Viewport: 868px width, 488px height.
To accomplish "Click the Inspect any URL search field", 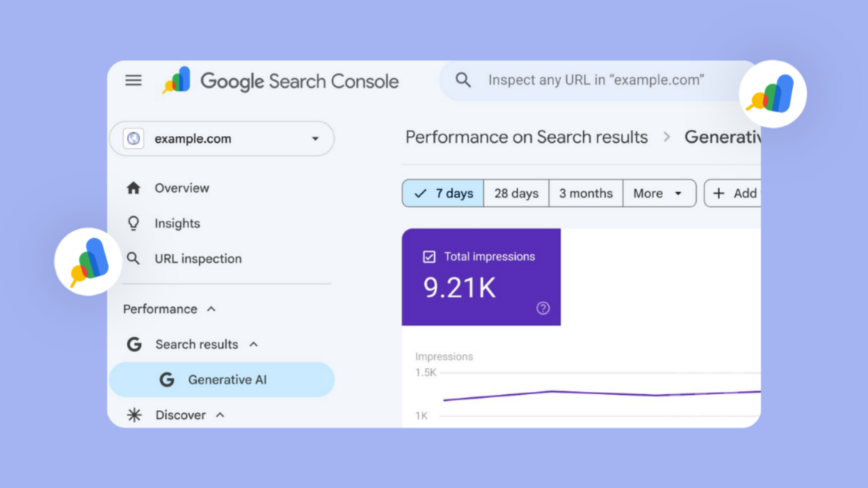I will 598,80.
